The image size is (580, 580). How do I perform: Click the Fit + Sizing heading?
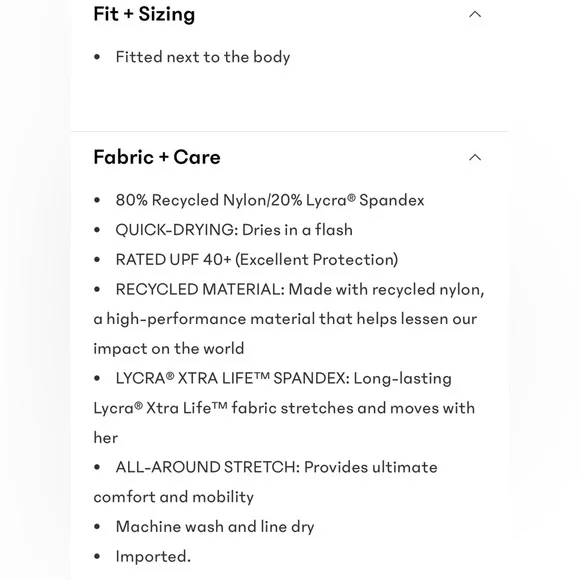[144, 14]
